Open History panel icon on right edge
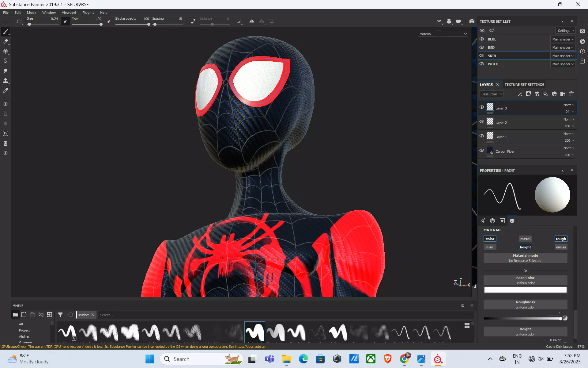This screenshot has width=588, height=368. (x=582, y=52)
